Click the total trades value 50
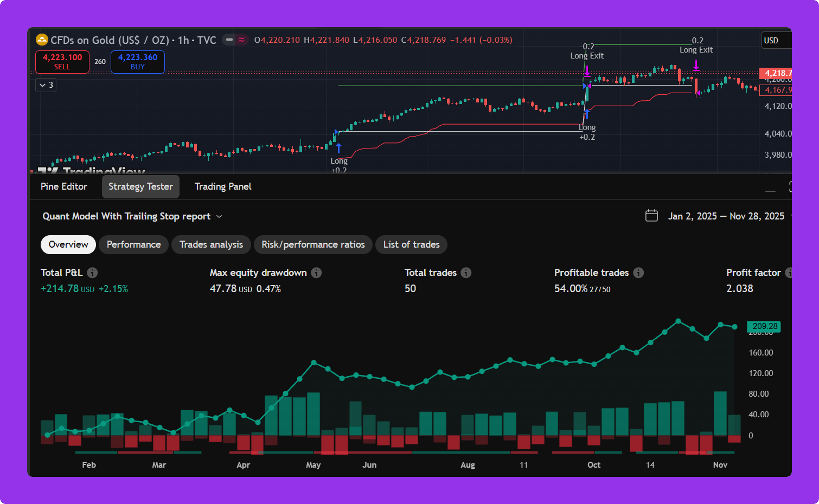The height and width of the screenshot is (504, 819). click(x=411, y=289)
